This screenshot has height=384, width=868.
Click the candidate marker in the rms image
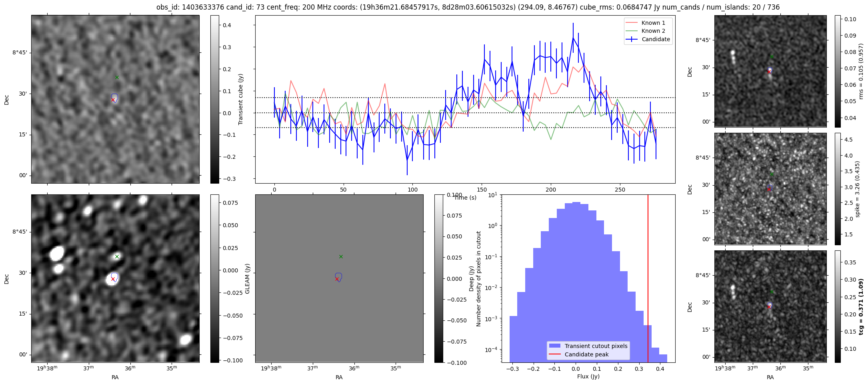[x=769, y=72]
